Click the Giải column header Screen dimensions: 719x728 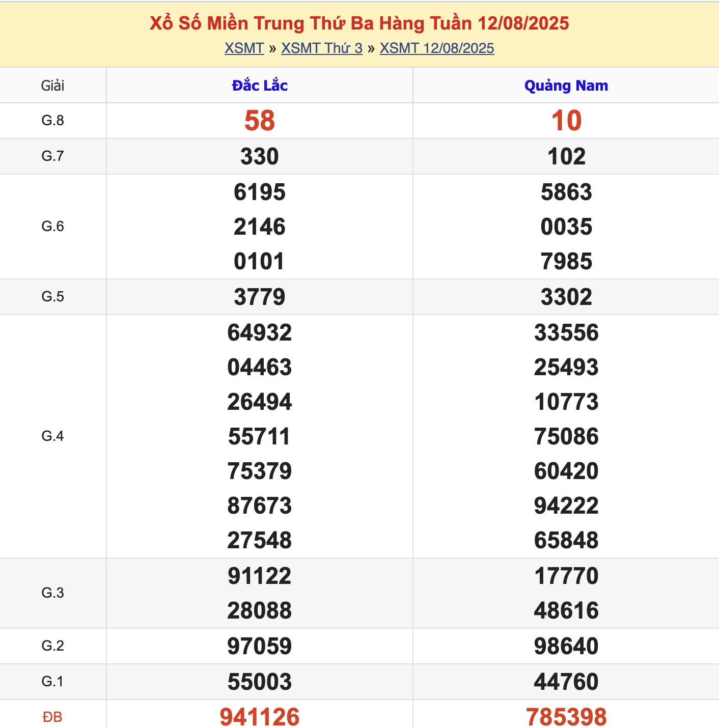coord(53,86)
